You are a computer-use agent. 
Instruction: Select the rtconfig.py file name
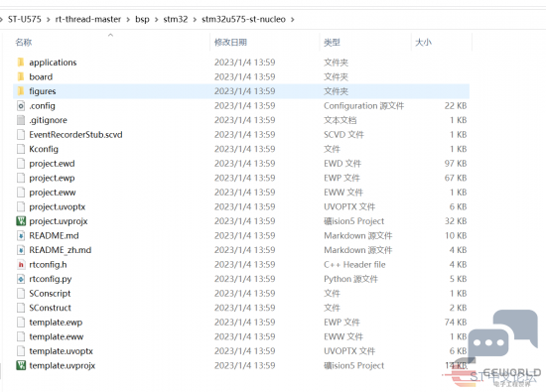[51, 279]
